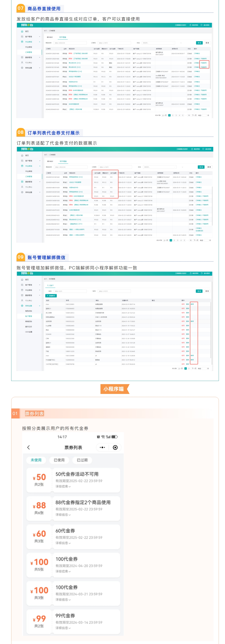The width and height of the screenshot is (225, 644).
Task: Click 修改密码 lock icon in section 08 header
Action: click(192, 149)
